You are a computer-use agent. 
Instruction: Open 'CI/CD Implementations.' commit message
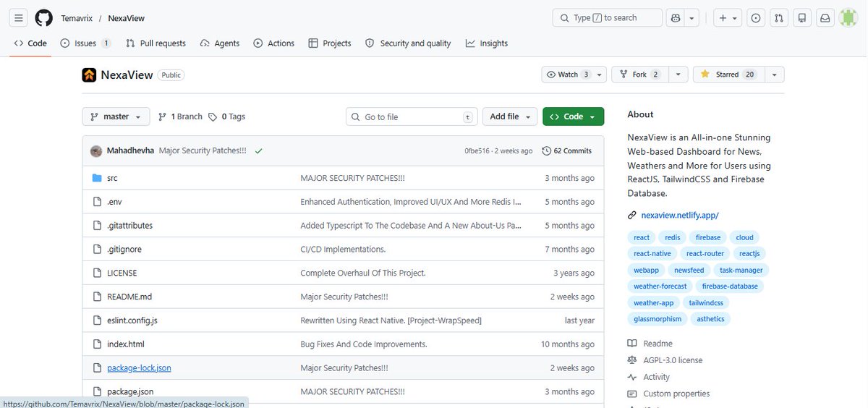coord(343,250)
